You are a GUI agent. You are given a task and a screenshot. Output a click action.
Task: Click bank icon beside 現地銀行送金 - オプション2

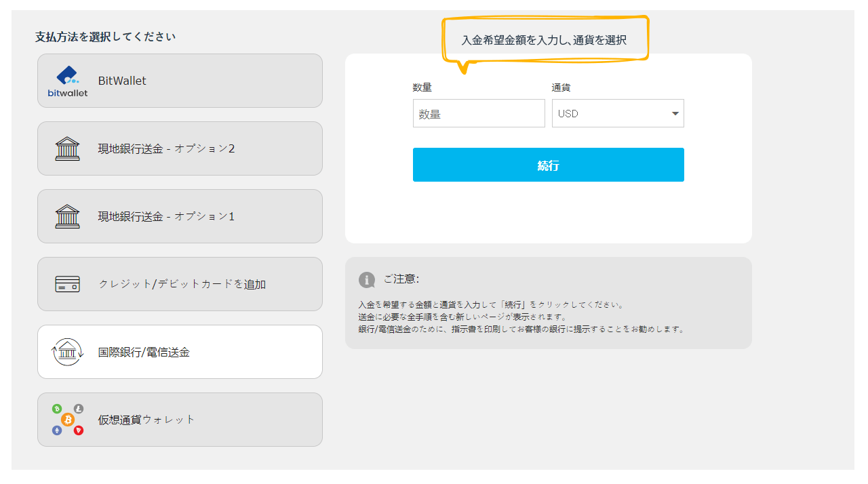tap(67, 148)
